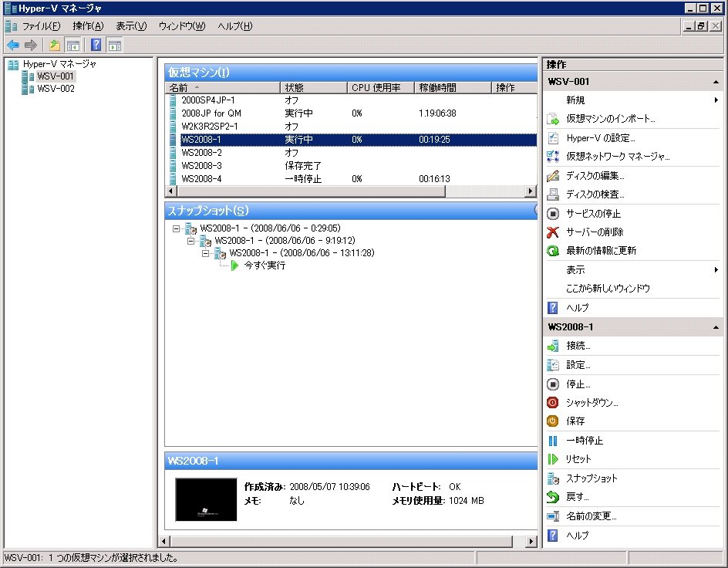
Task: Click the Forward arrow toolbar icon
Action: coord(31,45)
